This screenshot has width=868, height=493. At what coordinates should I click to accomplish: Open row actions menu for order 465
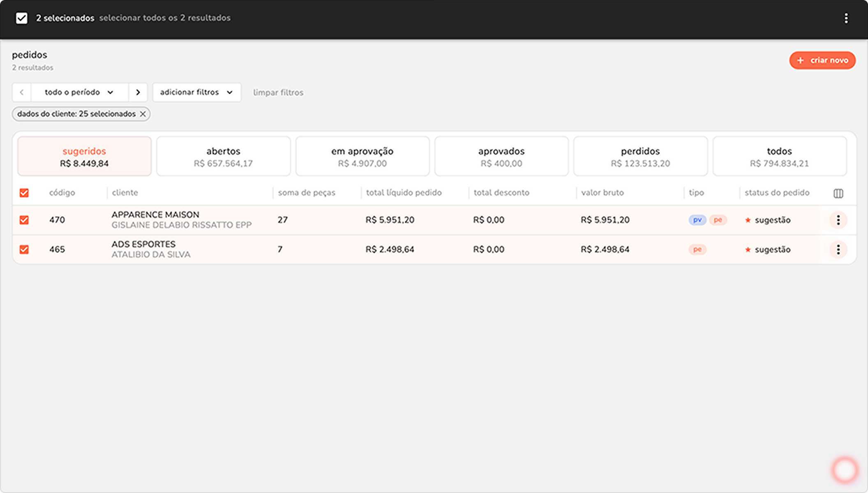coord(838,249)
